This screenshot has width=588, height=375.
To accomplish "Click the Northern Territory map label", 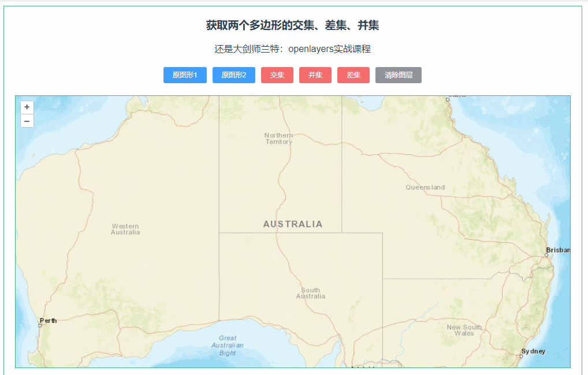I will pos(278,138).
